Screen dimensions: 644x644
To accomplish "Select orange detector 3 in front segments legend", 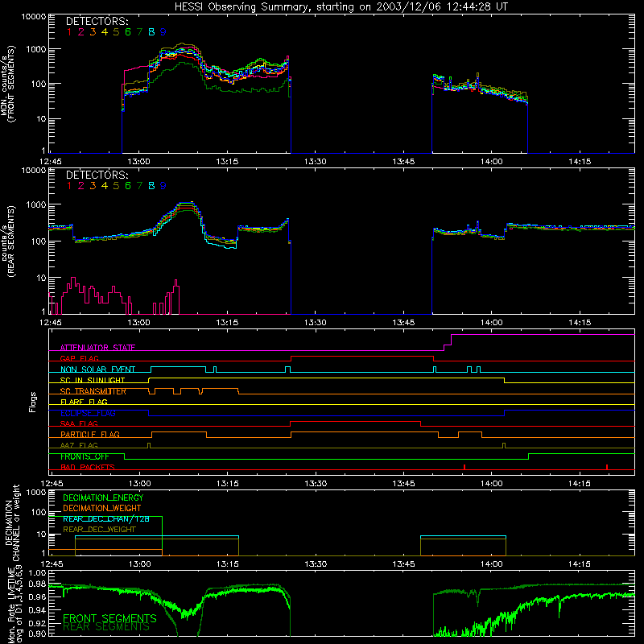I will [93, 31].
